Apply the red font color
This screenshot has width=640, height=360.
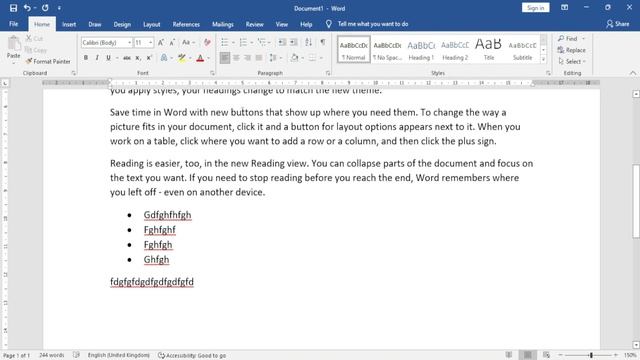pyautogui.click(x=200, y=58)
